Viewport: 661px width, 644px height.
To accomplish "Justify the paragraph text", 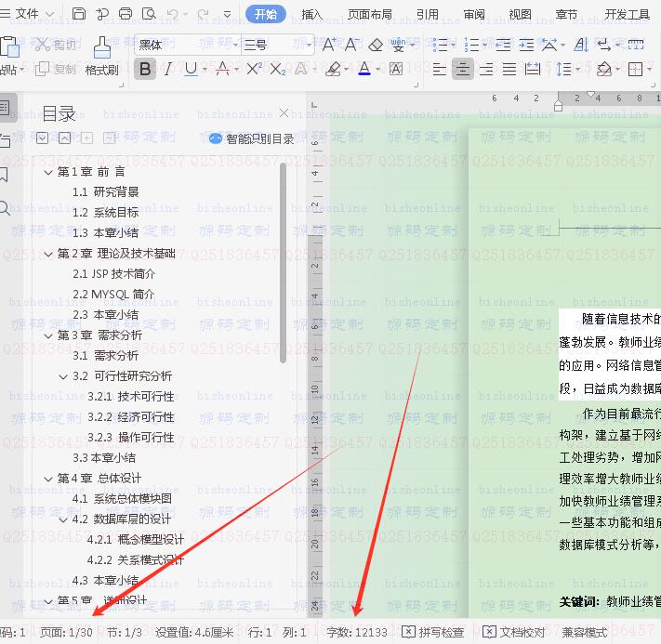I will tap(509, 69).
